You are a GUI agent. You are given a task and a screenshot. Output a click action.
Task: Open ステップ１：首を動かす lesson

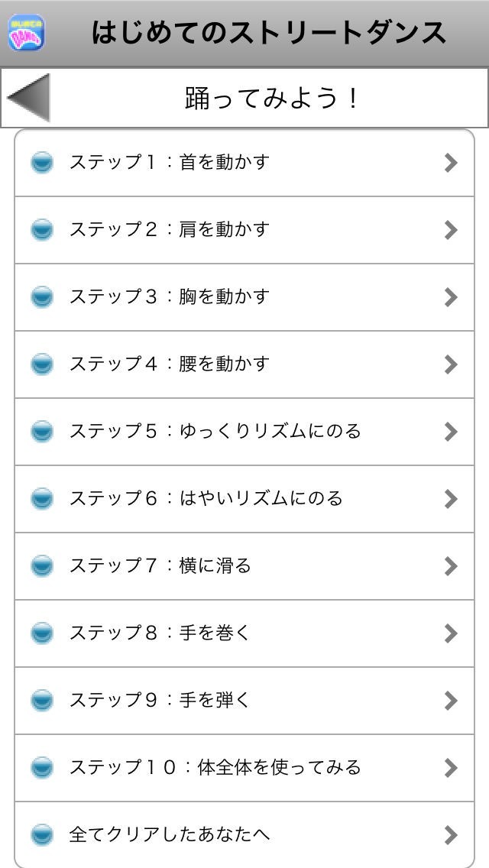click(170, 163)
